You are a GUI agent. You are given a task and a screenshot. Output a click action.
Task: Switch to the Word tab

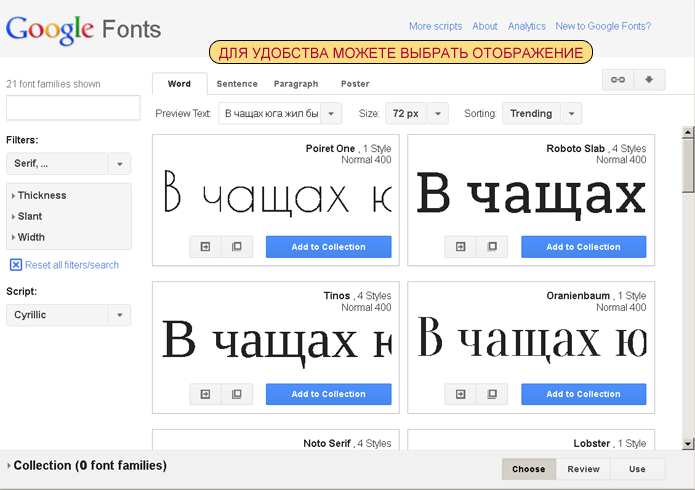(x=180, y=84)
